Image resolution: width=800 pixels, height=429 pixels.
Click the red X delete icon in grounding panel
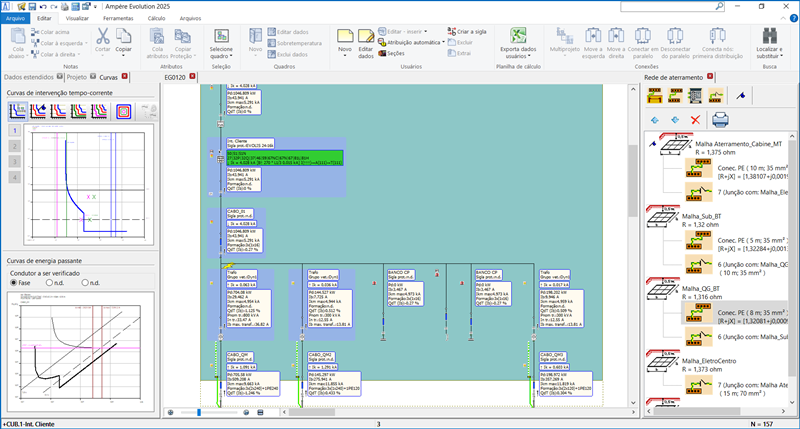[695, 120]
